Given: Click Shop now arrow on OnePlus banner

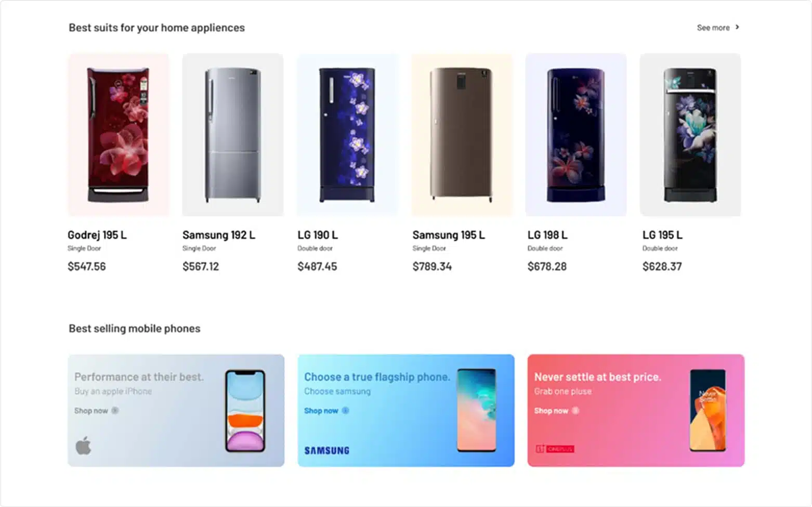Looking at the screenshot, I should pyautogui.click(x=575, y=410).
